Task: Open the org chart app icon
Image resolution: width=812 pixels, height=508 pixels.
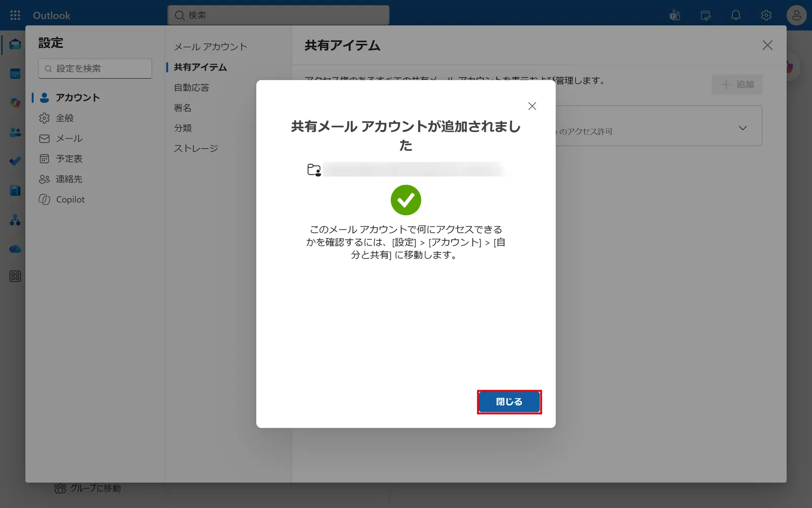Action: [15, 220]
